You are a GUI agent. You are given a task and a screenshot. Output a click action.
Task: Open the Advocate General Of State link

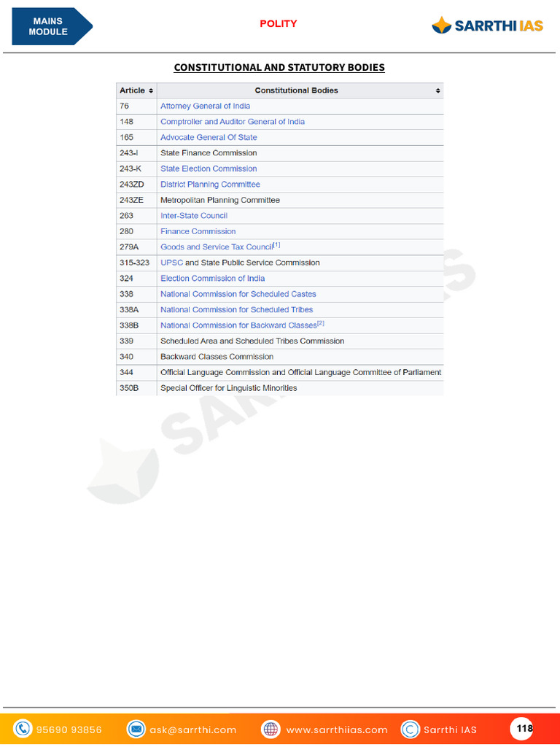(209, 137)
